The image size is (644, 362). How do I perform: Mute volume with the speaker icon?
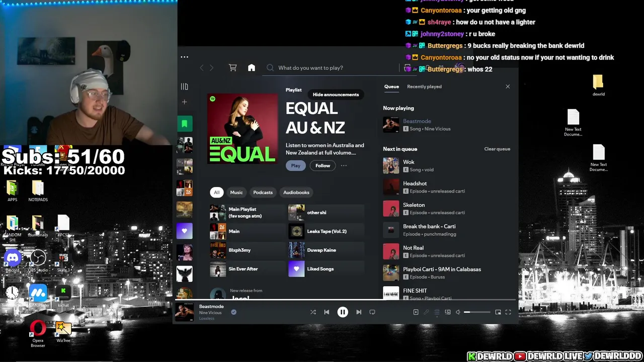458,312
